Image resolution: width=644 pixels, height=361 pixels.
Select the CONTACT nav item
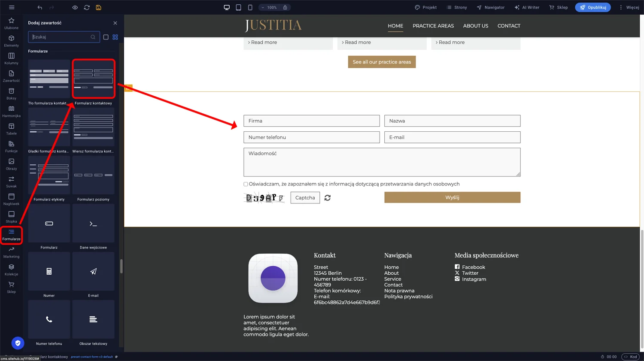508,26
